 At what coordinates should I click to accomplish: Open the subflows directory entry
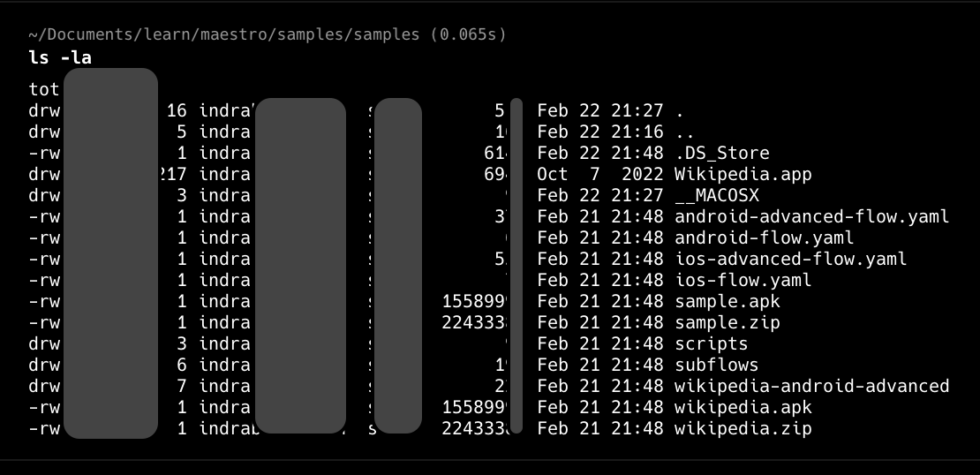tap(716, 365)
